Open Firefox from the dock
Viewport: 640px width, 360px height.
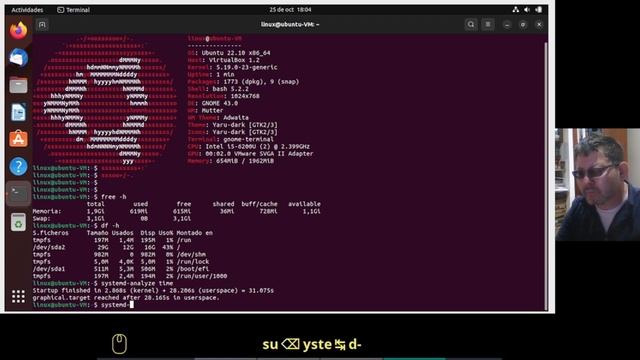(18, 31)
